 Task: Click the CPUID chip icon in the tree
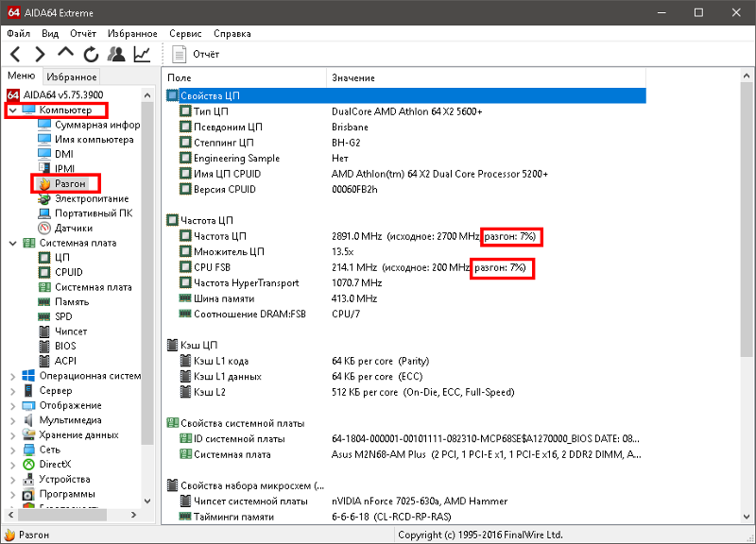[44, 272]
